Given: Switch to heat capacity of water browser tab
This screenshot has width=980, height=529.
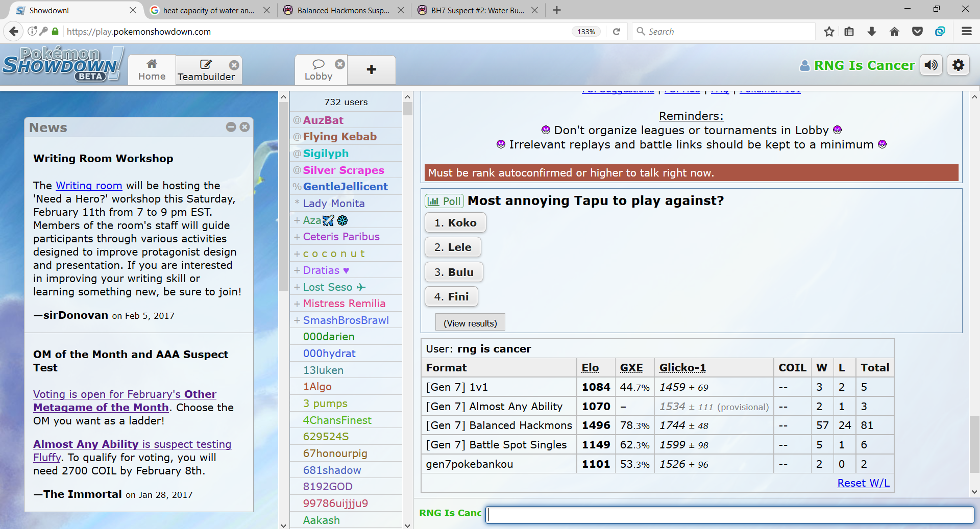Looking at the screenshot, I should point(208,10).
